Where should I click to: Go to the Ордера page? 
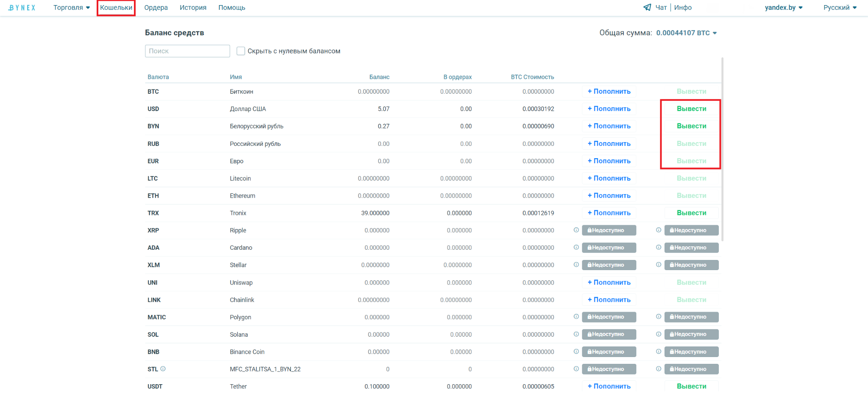tap(156, 8)
